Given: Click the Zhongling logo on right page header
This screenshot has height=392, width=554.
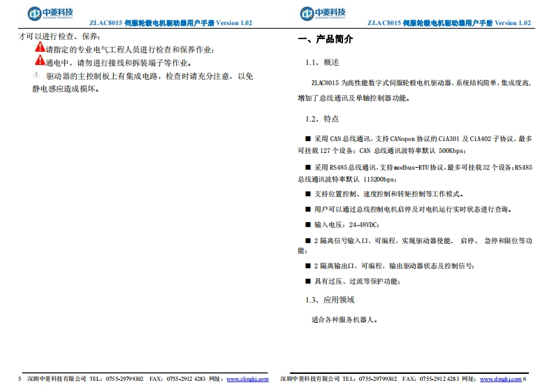Looking at the screenshot, I should pyautogui.click(x=323, y=13).
